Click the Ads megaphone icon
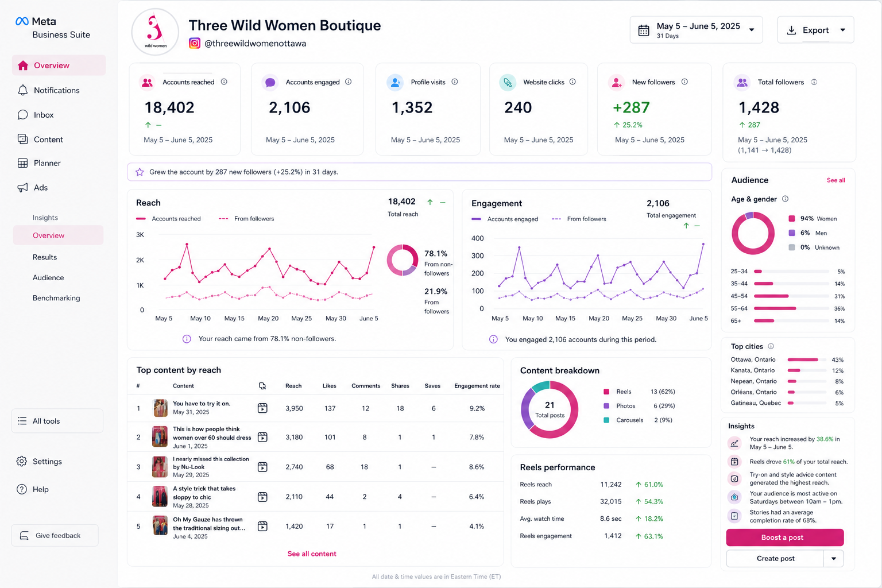Screen dimensions: 882x588 [23, 188]
